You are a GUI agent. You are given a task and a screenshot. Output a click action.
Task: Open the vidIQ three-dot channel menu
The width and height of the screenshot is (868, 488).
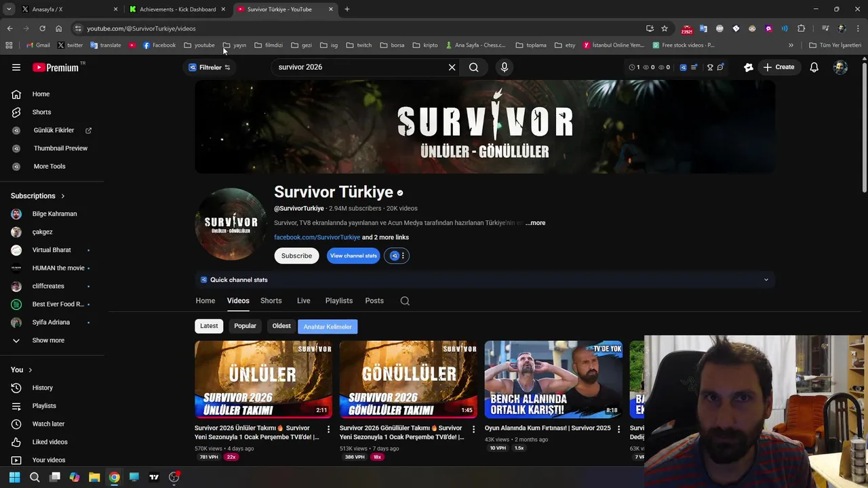[403, 256]
